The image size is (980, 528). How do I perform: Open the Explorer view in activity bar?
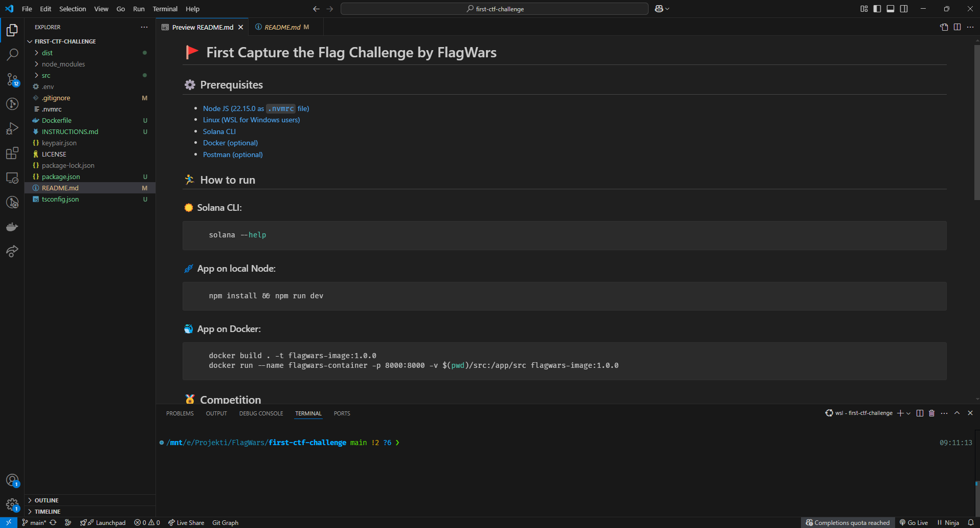click(12, 30)
